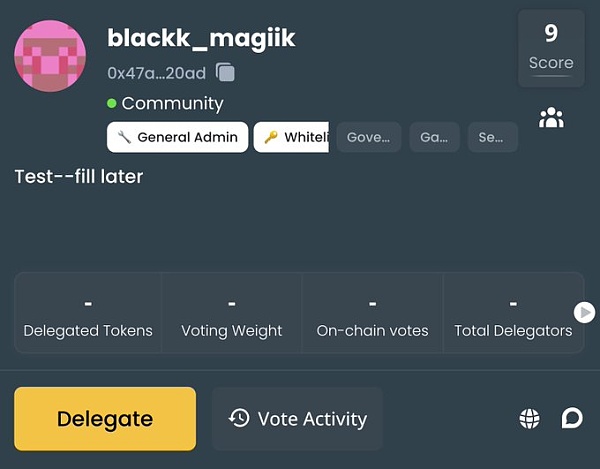Expand the truncated Se... tag
This screenshot has height=469, width=600.
pos(491,137)
